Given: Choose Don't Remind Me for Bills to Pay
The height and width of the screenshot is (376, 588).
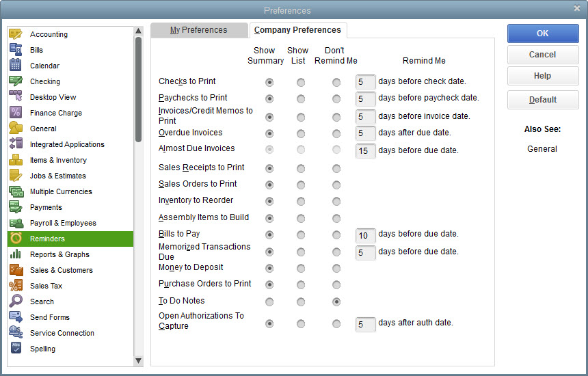Looking at the screenshot, I should pyautogui.click(x=336, y=234).
